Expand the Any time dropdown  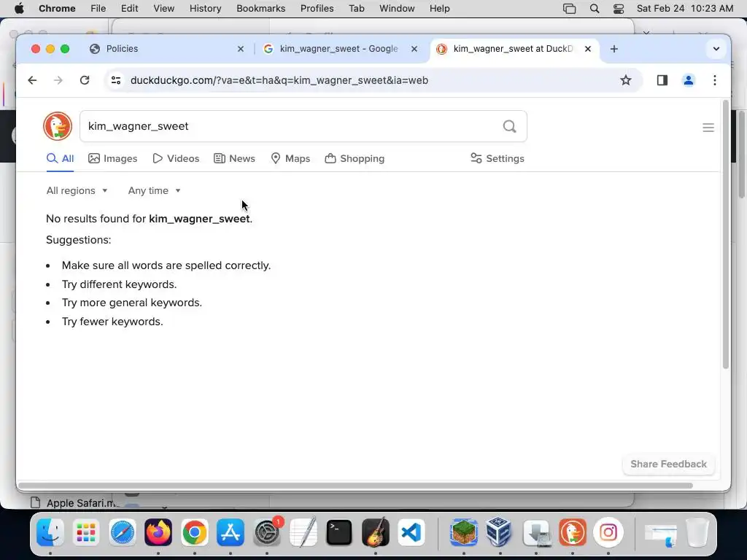click(155, 190)
